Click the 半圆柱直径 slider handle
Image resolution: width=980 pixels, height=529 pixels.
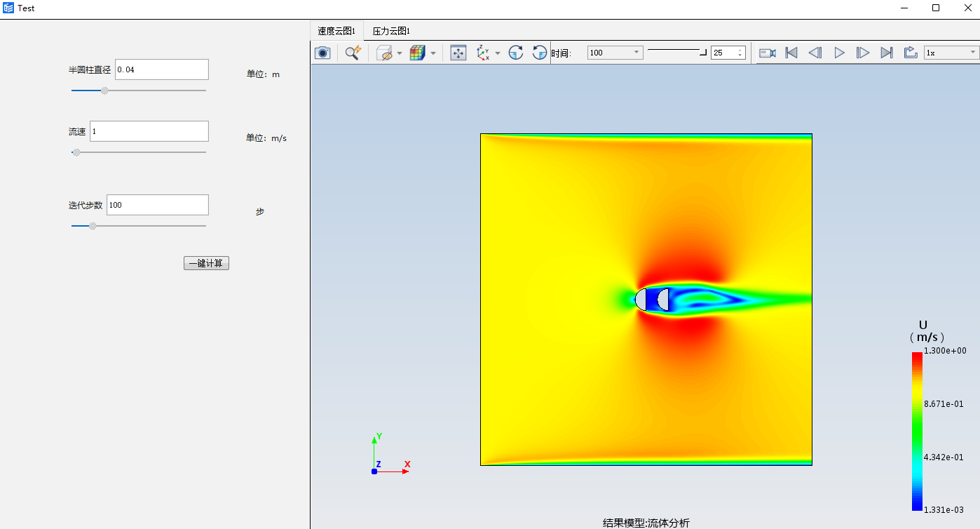[104, 91]
